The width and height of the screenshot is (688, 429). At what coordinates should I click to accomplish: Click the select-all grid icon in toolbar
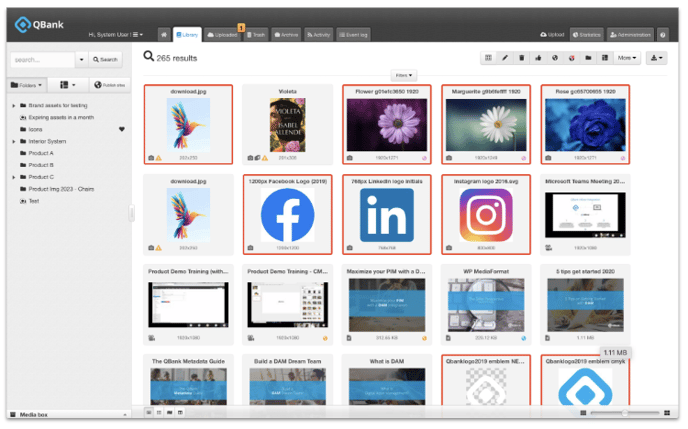[x=488, y=58]
